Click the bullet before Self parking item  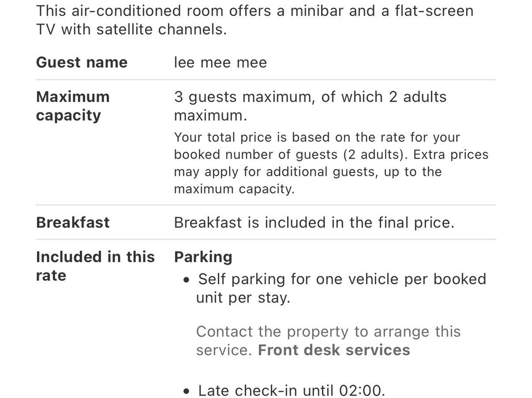point(186,280)
